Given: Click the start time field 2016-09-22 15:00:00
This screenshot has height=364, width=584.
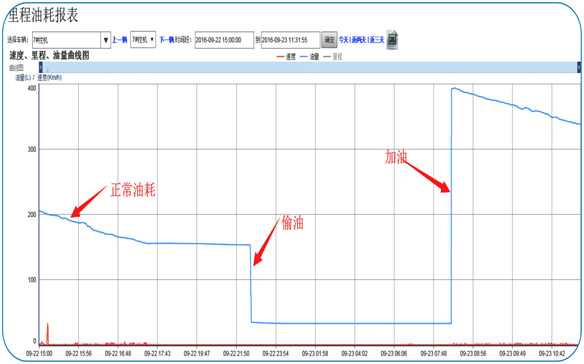Looking at the screenshot, I should [224, 40].
